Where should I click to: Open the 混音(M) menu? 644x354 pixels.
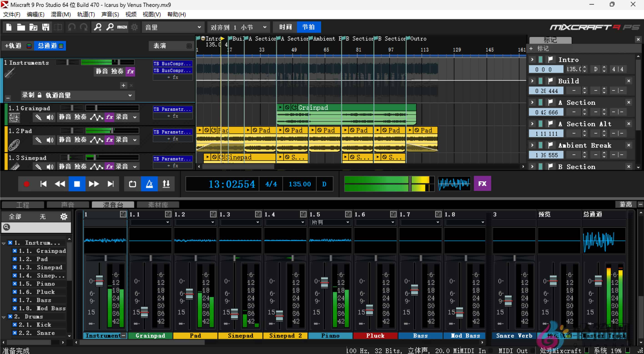click(60, 14)
